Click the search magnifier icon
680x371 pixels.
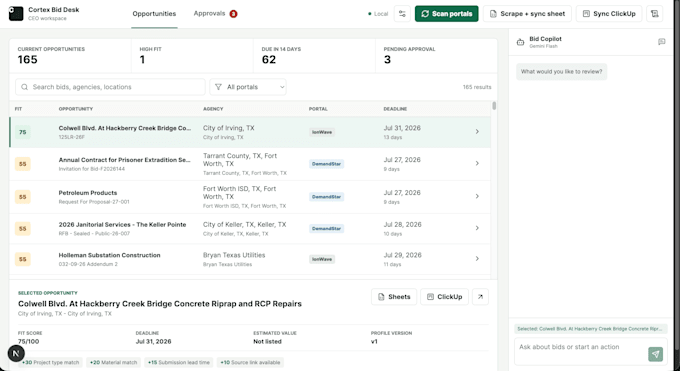25,87
